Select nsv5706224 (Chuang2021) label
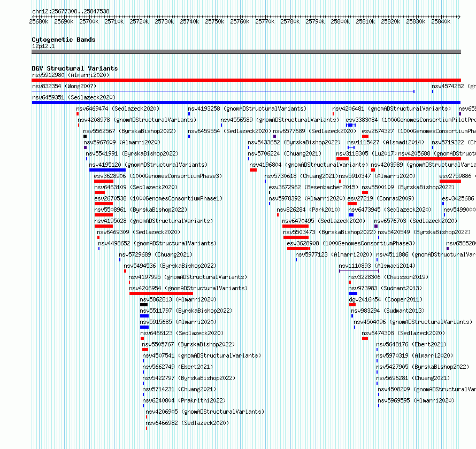Screen dimensions: 476x449 [285, 153]
